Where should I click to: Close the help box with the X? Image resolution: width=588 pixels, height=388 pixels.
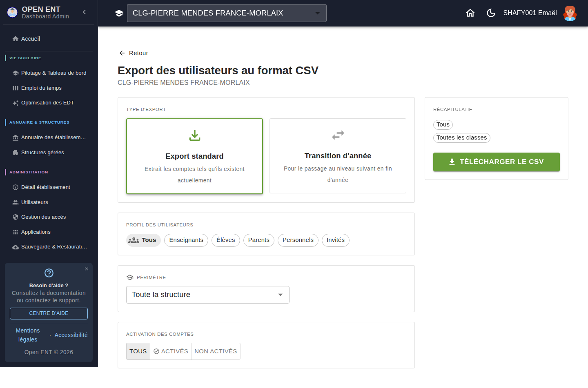(87, 269)
